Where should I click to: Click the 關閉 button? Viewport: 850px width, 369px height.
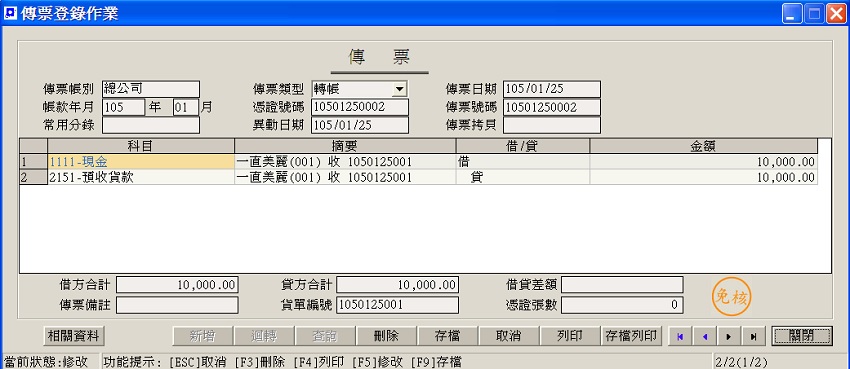[802, 336]
